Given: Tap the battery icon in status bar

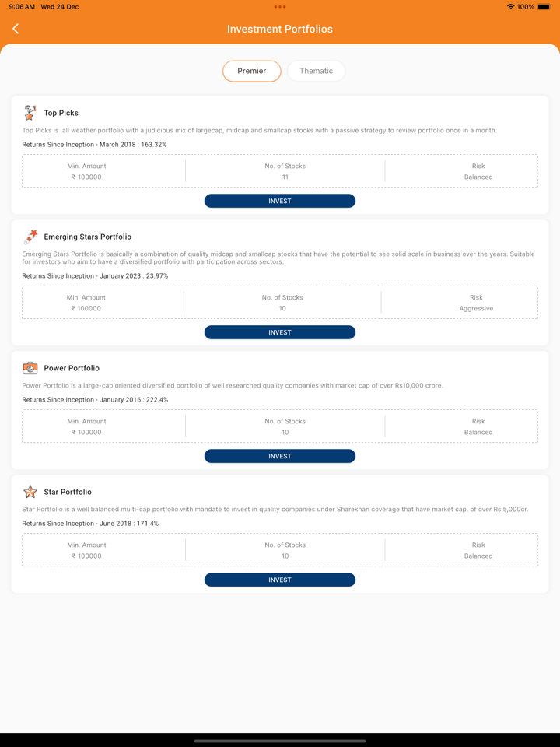Looking at the screenshot, I should point(544,7).
